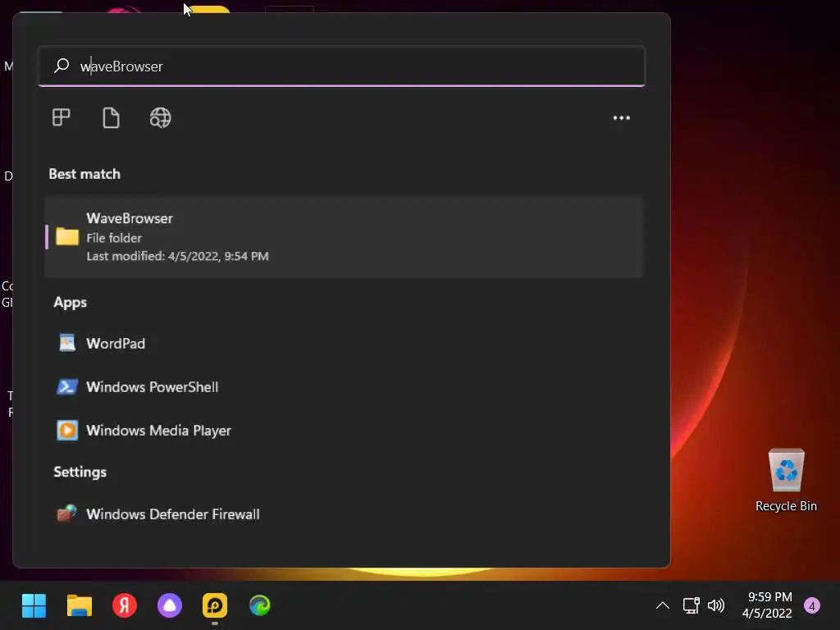Launch WordPad from Apps results
Viewport: 840px width, 630px height.
point(344,343)
